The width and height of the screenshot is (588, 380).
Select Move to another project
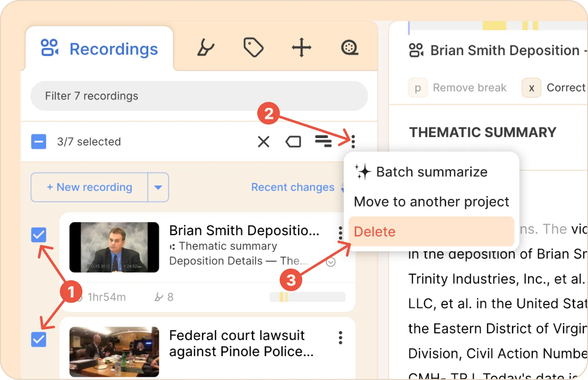click(431, 202)
